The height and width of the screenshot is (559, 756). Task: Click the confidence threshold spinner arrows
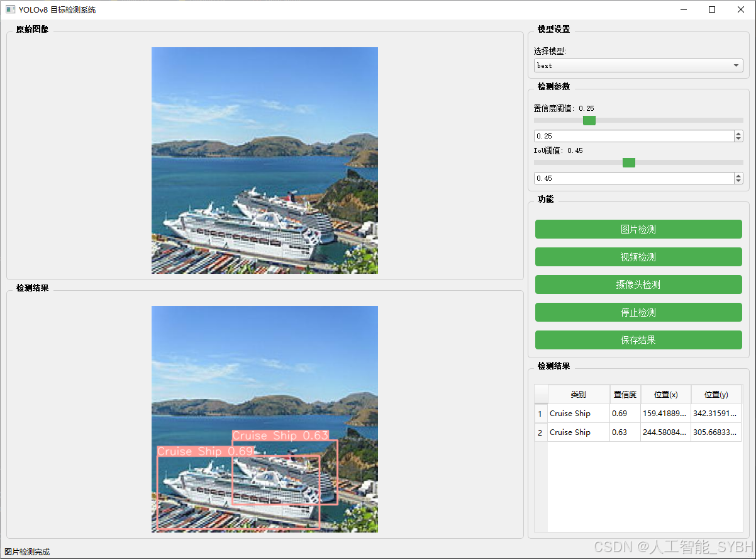coord(738,136)
